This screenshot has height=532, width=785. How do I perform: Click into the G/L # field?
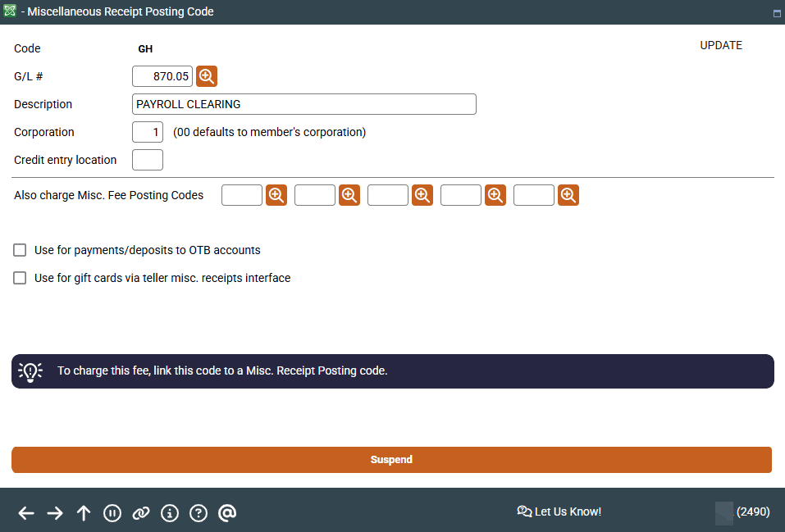pyautogui.click(x=162, y=76)
